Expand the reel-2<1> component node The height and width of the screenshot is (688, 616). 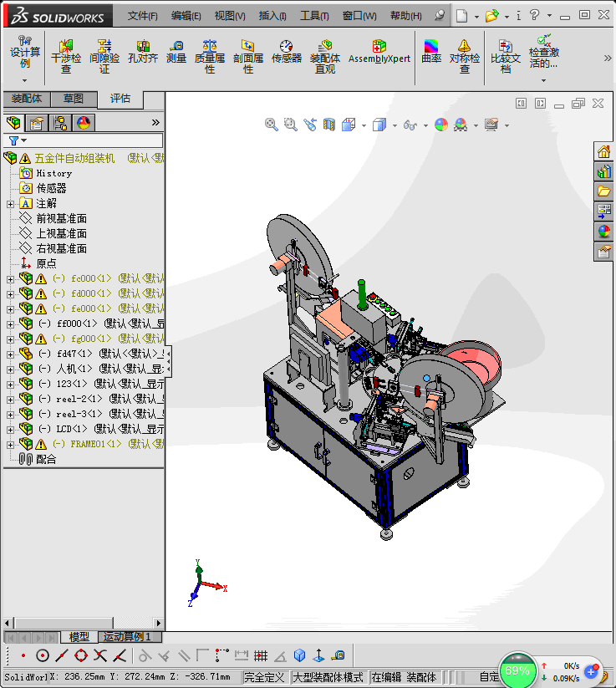pos(10,400)
